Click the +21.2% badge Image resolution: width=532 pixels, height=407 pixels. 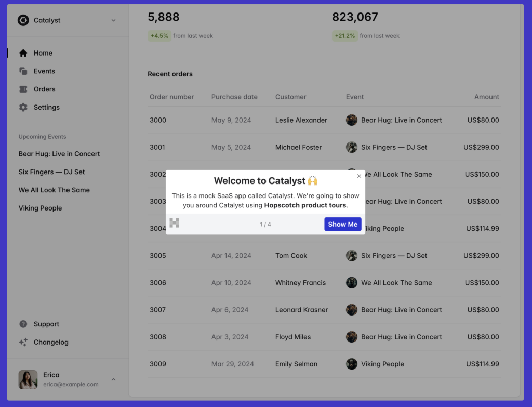click(x=345, y=36)
